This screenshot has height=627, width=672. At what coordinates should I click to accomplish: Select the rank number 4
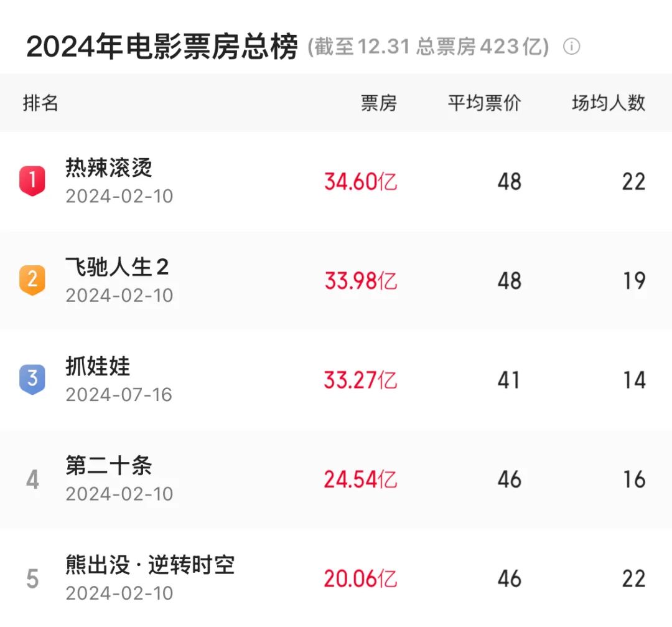(32, 479)
